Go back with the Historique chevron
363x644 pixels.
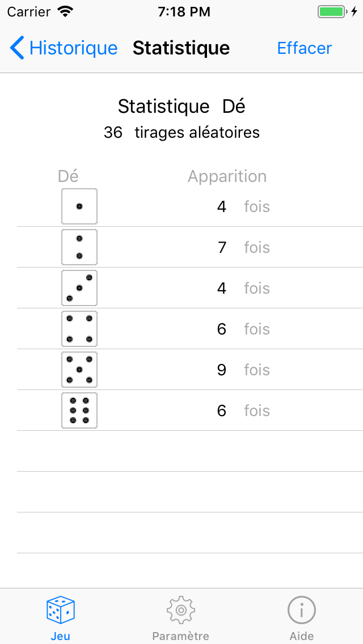coord(18,48)
